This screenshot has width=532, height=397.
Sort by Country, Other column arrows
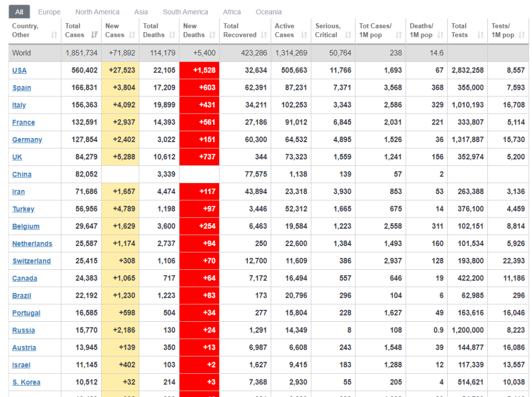tap(54, 35)
